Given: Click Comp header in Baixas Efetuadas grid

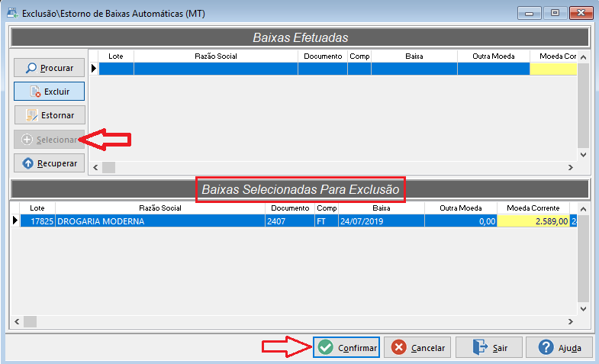Looking at the screenshot, I should 359,56.
